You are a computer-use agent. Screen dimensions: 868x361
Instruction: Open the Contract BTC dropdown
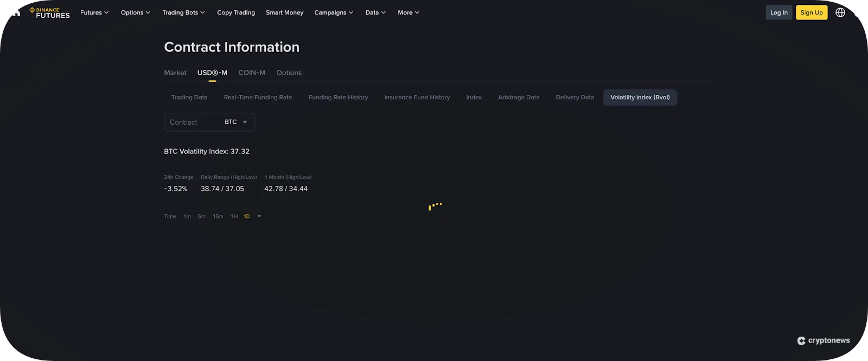coord(209,122)
